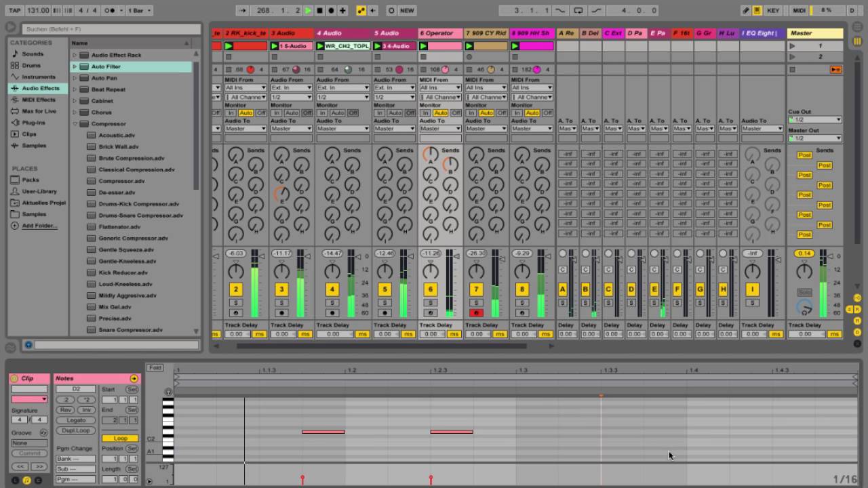Select Kick Reducer.adv preset

(x=123, y=272)
